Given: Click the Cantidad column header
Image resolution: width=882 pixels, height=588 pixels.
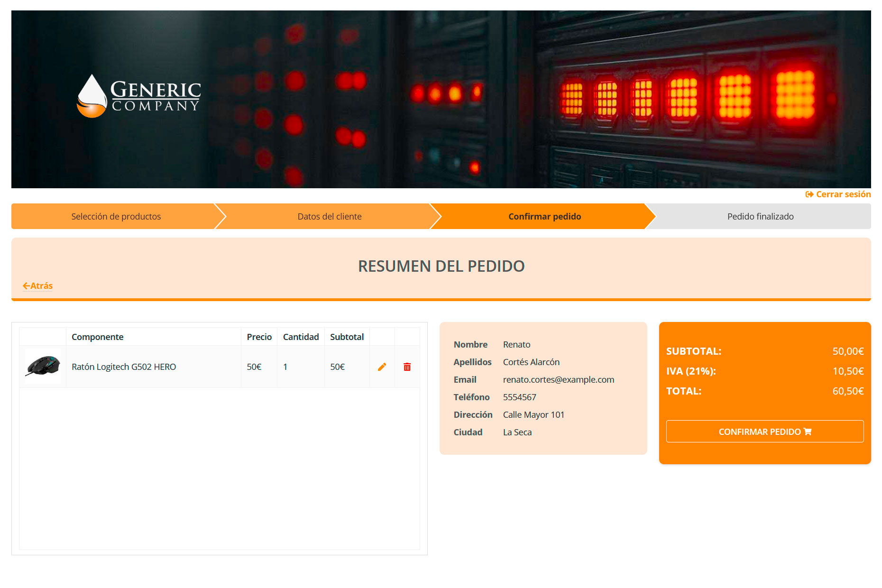Looking at the screenshot, I should coord(301,337).
